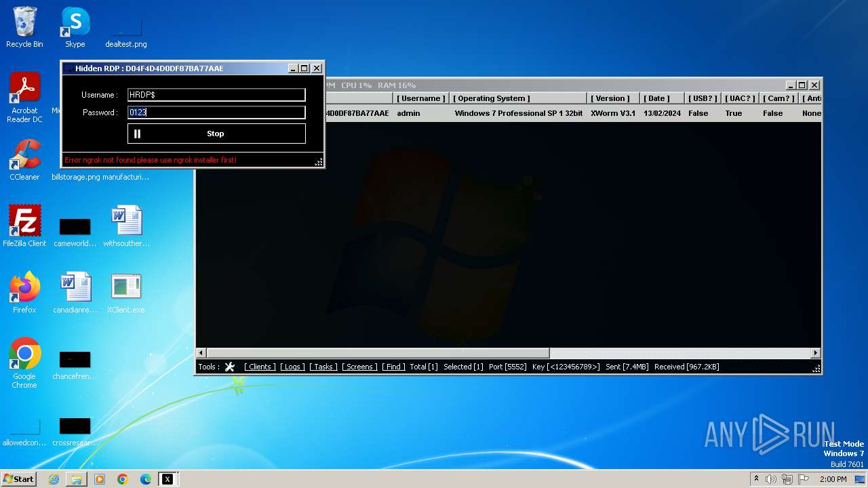Image resolution: width=868 pixels, height=488 pixels.
Task: Open Acrobat Reader DC shortcut
Action: point(24,98)
